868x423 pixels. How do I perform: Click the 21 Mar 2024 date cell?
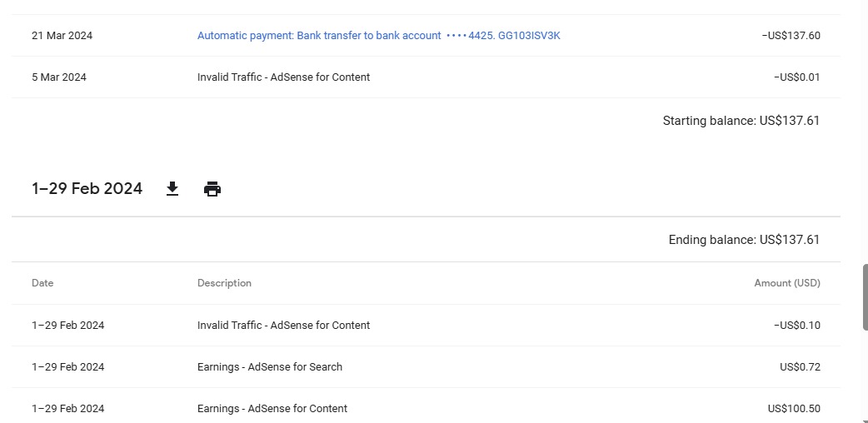62,36
